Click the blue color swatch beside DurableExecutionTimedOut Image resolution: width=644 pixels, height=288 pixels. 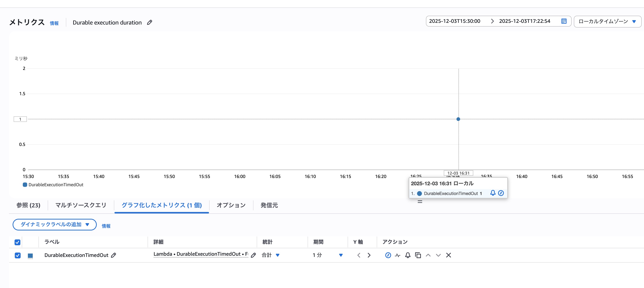point(30,255)
